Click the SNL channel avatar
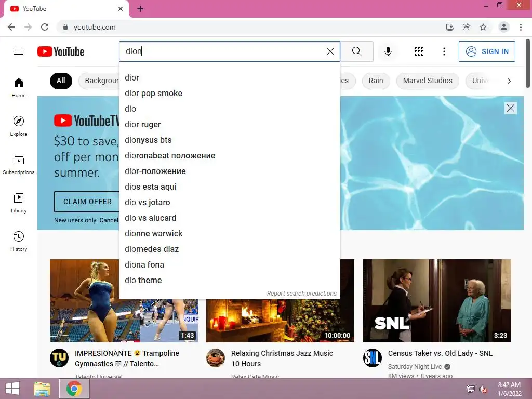Screen dimensions: 532x399 (372, 358)
